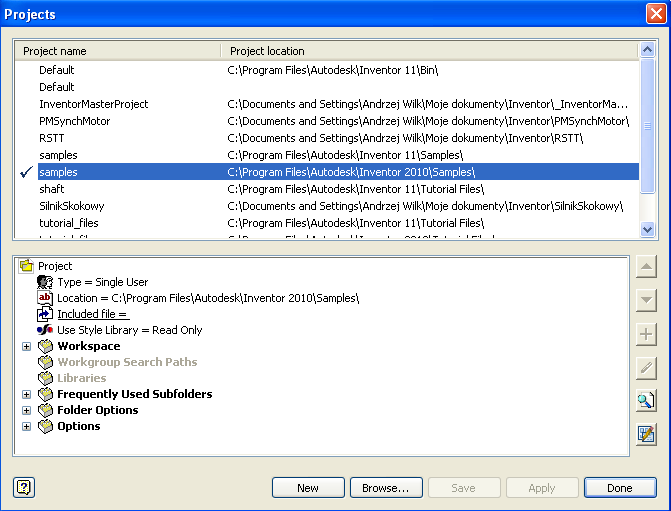Image resolution: width=671 pixels, height=511 pixels.
Task: Select the Project root label in the tree
Action: [55, 266]
